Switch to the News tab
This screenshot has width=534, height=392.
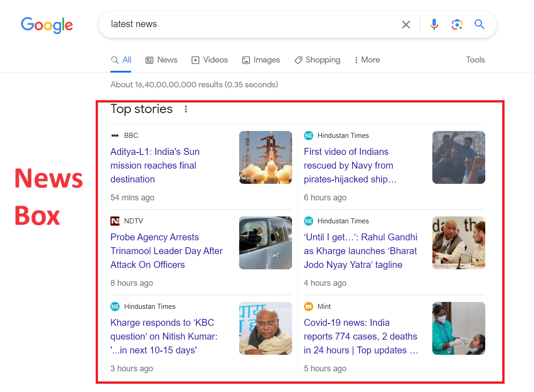[161, 60]
